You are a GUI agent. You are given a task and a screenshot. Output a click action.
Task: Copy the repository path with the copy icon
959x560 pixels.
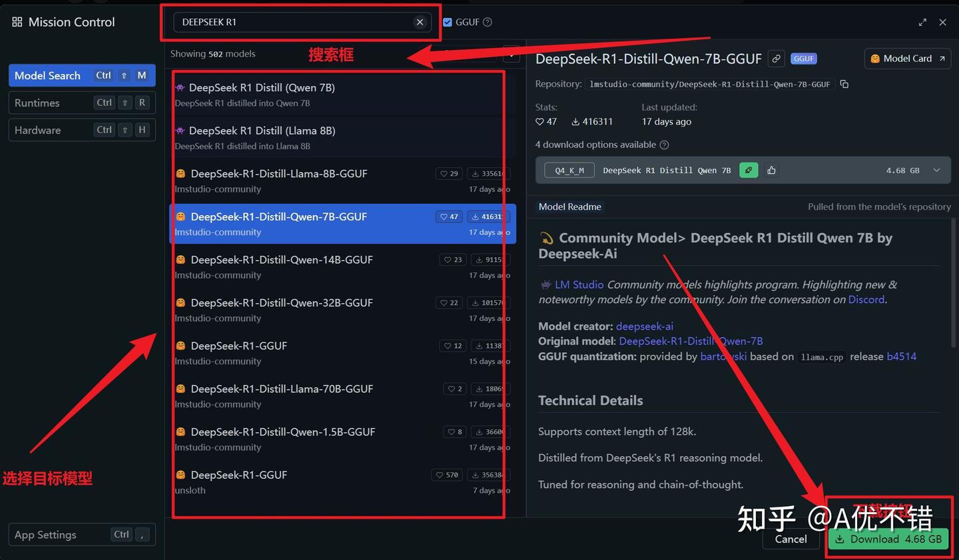pos(844,84)
